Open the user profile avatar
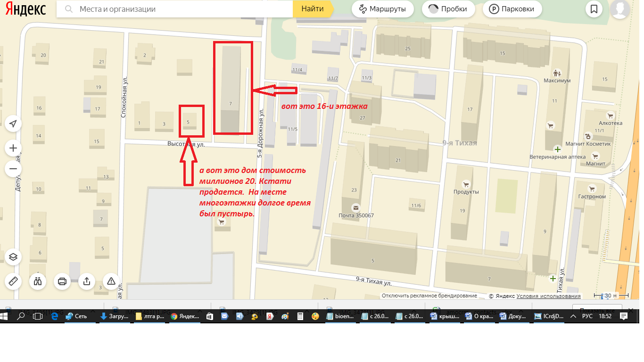 click(620, 9)
